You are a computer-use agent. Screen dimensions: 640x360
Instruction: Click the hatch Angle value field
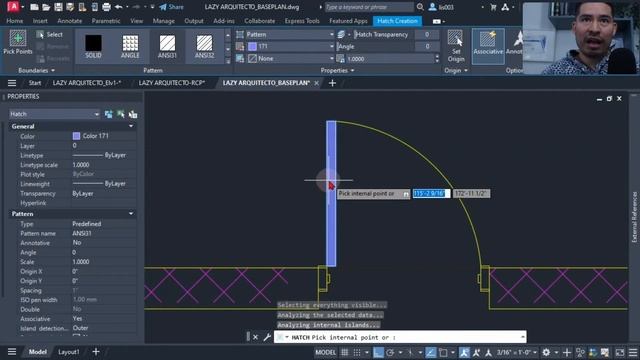click(427, 47)
